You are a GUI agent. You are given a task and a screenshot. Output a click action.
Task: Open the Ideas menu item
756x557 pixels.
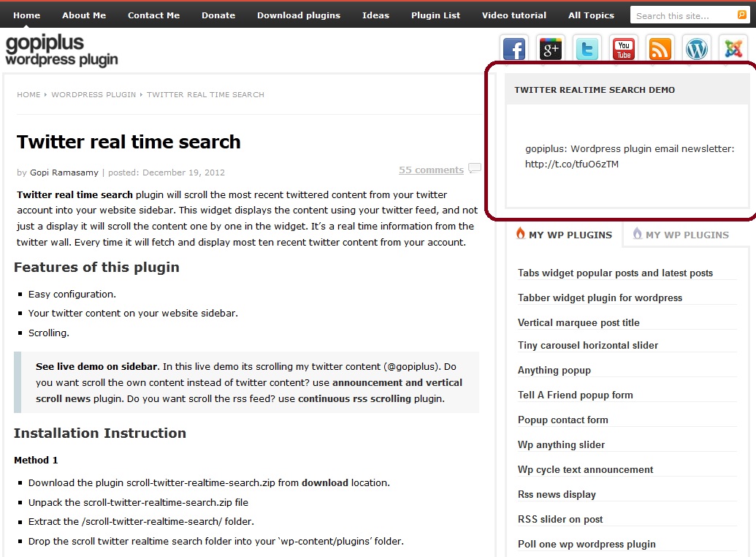(x=375, y=15)
